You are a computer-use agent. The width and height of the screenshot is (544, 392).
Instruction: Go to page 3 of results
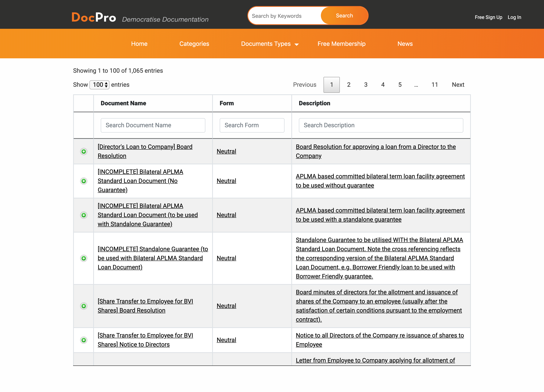(366, 85)
